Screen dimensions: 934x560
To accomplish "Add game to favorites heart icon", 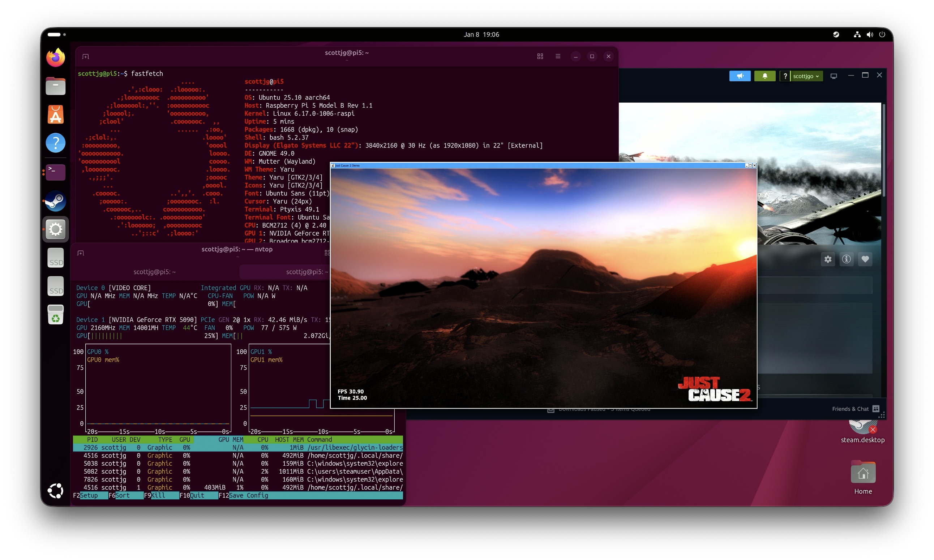I will (865, 259).
